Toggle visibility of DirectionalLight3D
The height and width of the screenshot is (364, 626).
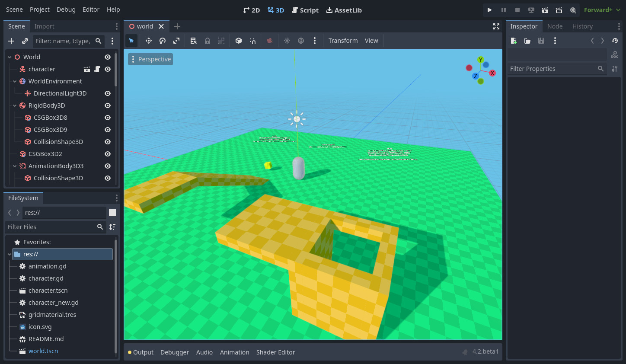tap(108, 93)
